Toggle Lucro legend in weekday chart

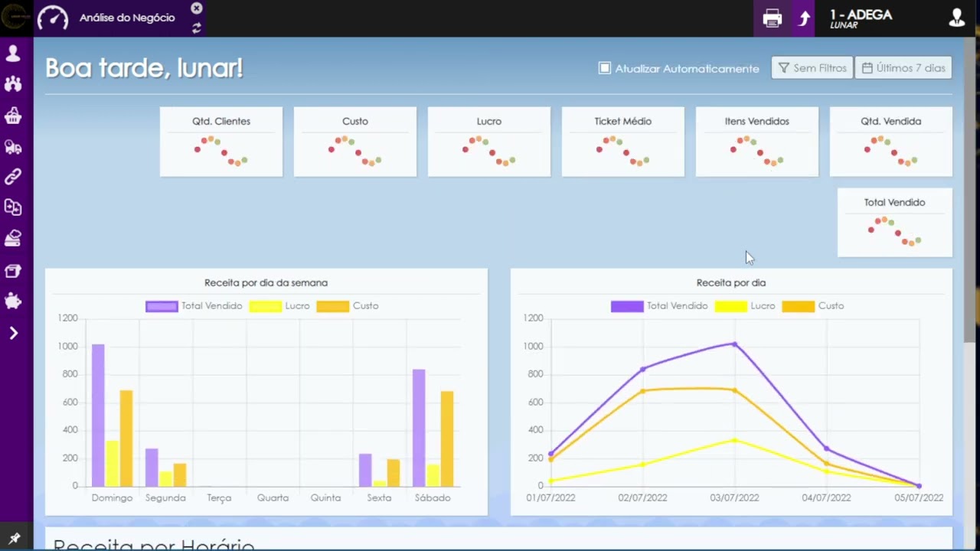click(279, 306)
